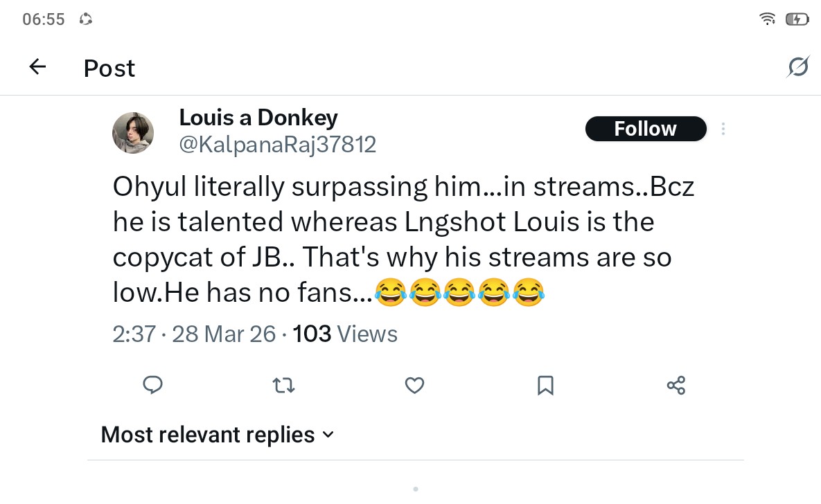
Task: Open Louis a Donkey profile avatar
Action: [x=133, y=132]
